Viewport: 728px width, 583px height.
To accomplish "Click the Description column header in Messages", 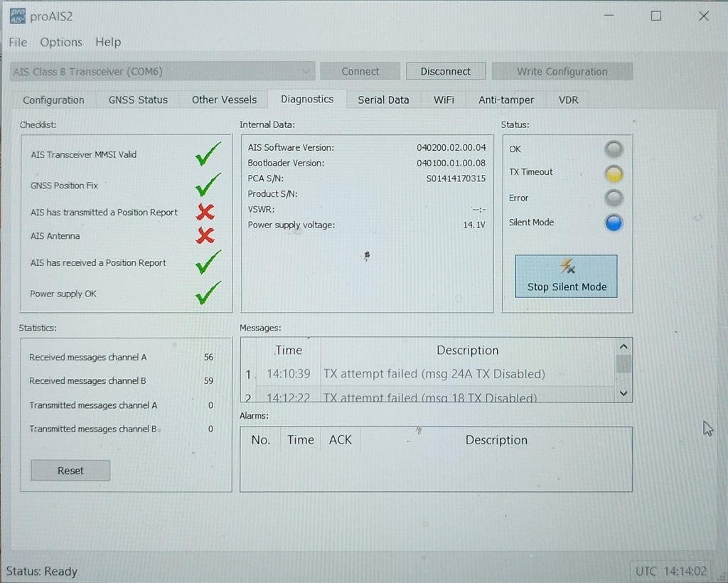I will coord(468,350).
